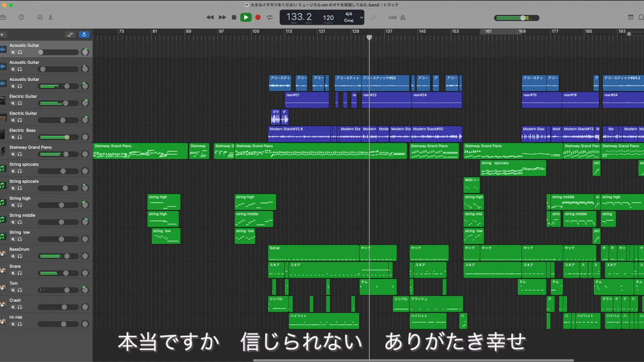Screen dimensions: 644x362
Task: Click the horizontal scrollbar at the bottom
Action: point(413,361)
